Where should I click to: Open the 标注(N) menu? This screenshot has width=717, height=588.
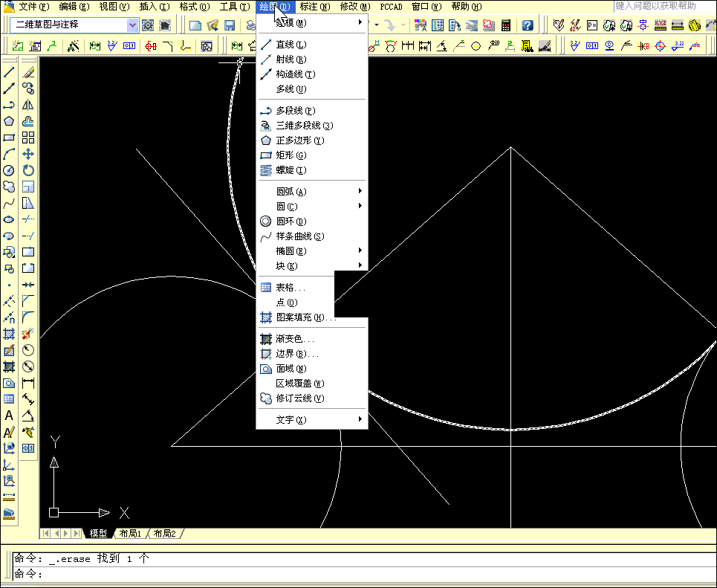tap(314, 7)
